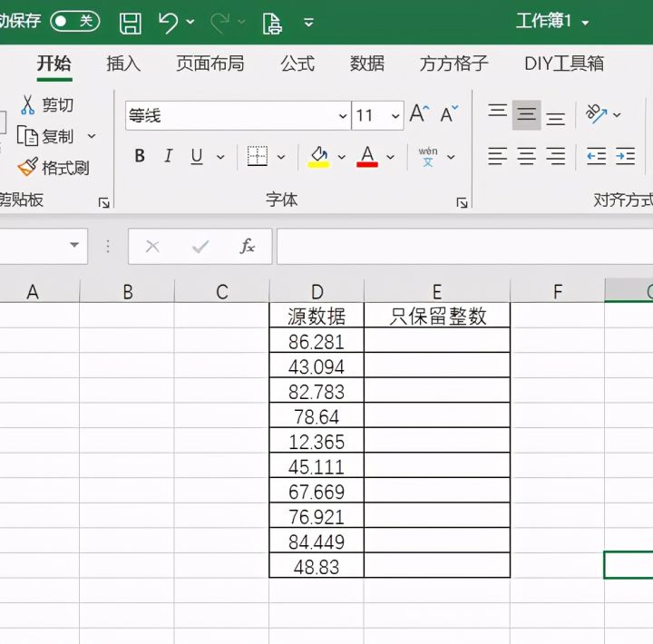The width and height of the screenshot is (653, 644).
Task: Click the increase font size icon
Action: point(419,113)
